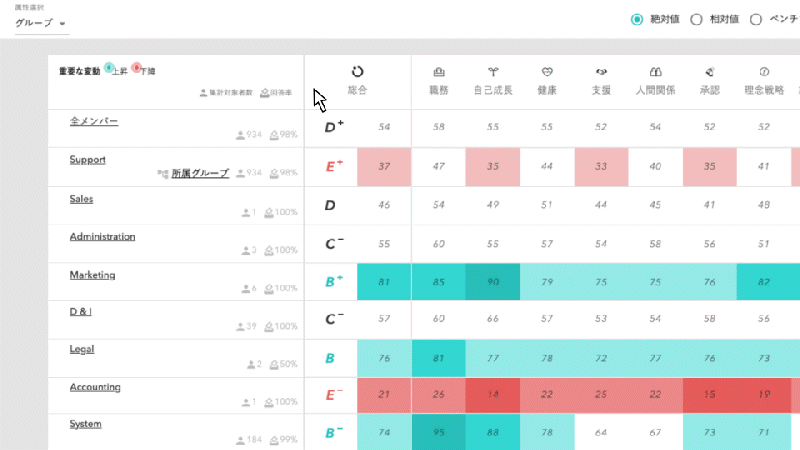The height and width of the screenshot is (450, 800).
Task: Select the ベンチ radio option
Action: 756,19
